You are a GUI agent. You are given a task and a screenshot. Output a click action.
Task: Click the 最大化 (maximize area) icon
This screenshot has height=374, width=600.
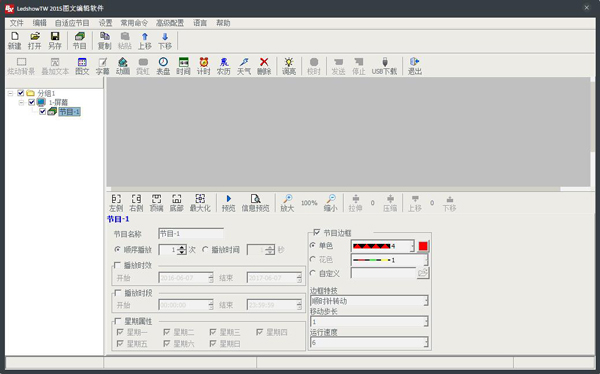pyautogui.click(x=200, y=203)
